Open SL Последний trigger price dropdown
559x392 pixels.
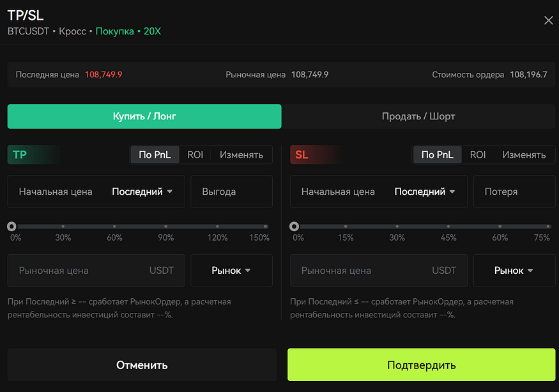(x=425, y=192)
